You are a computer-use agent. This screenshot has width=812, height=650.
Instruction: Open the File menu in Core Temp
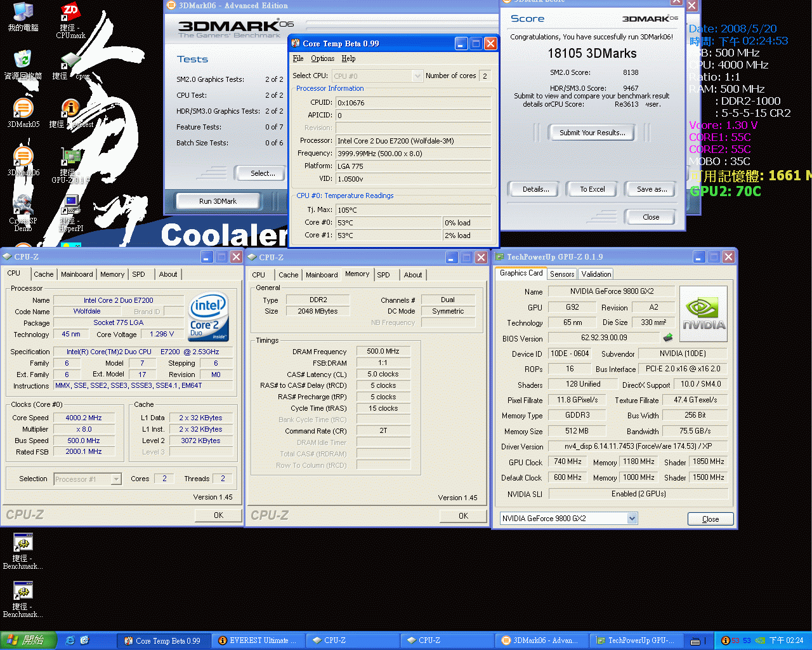pos(298,58)
